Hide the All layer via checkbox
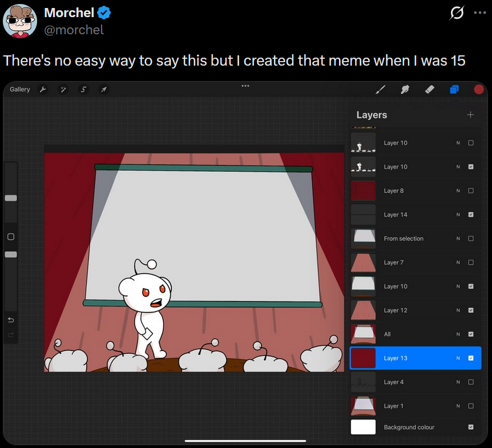Image resolution: width=492 pixels, height=448 pixels. (471, 334)
